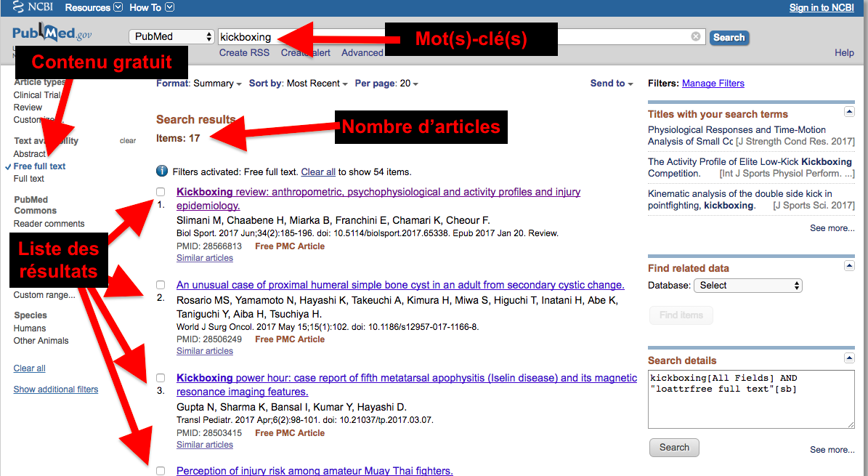Open Kinematic analysis of double side kick title
This screenshot has height=476, width=868.
[740, 200]
